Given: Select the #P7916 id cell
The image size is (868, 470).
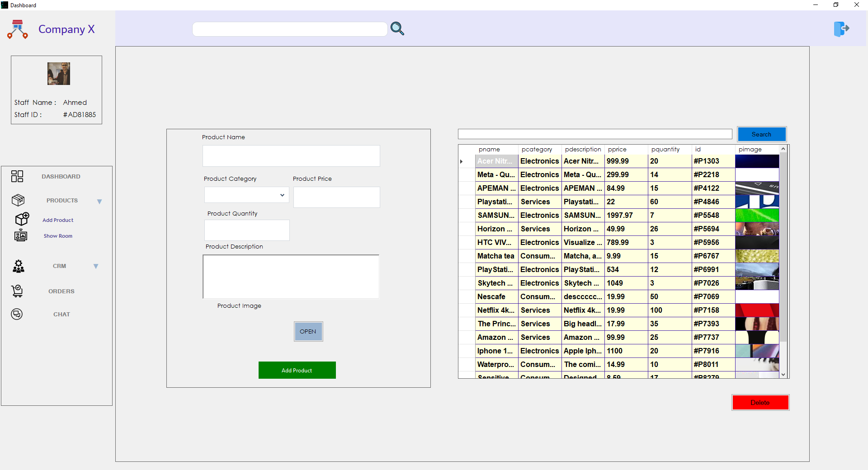Looking at the screenshot, I should point(713,351).
